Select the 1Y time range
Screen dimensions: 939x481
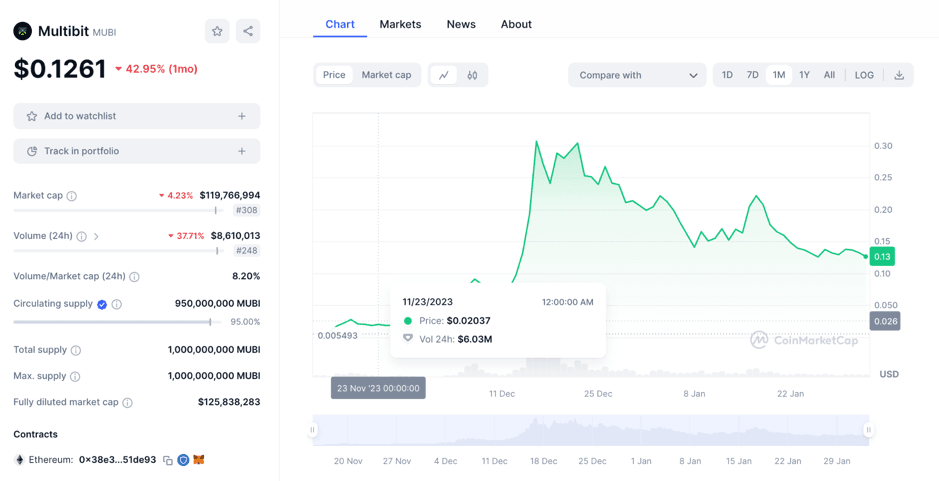pyautogui.click(x=804, y=75)
